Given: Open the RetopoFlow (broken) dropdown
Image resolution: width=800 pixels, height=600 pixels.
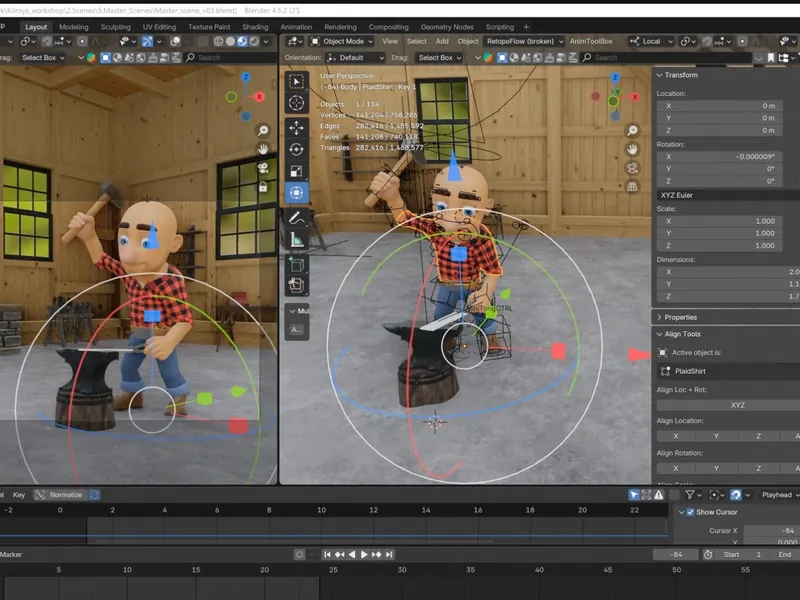Looking at the screenshot, I should (524, 41).
